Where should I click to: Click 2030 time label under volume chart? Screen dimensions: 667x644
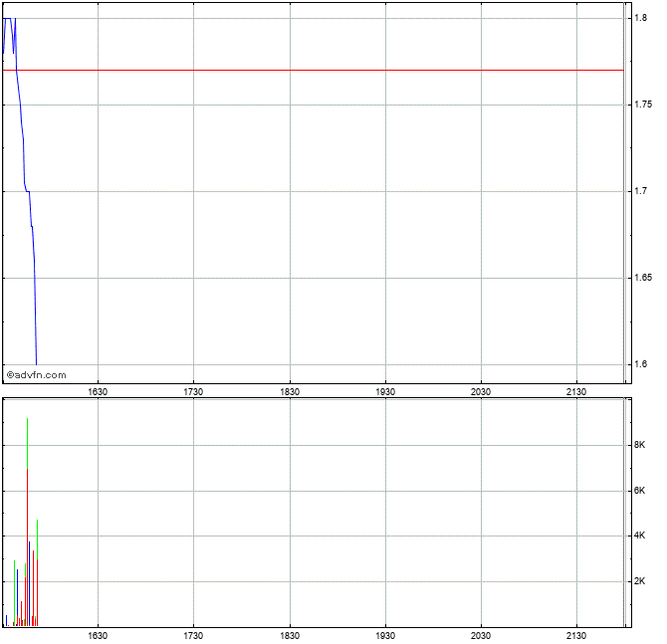481,636
